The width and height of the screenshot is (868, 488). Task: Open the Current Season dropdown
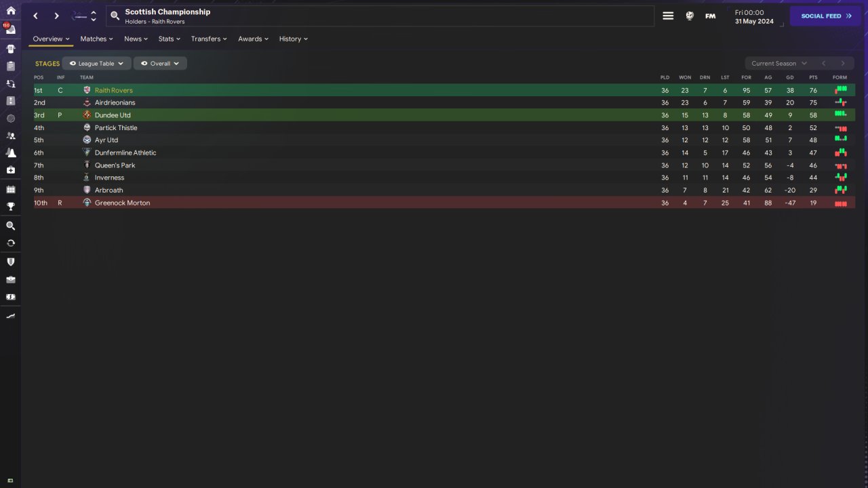[778, 63]
